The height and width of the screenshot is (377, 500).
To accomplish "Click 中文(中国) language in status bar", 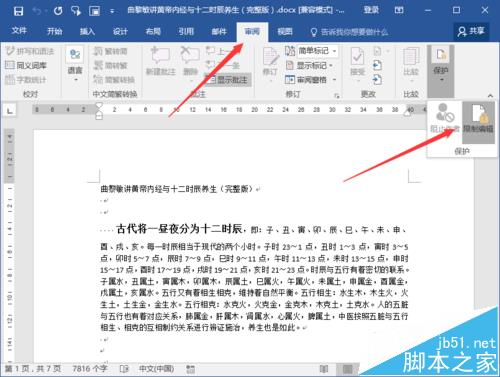I will click(156, 369).
